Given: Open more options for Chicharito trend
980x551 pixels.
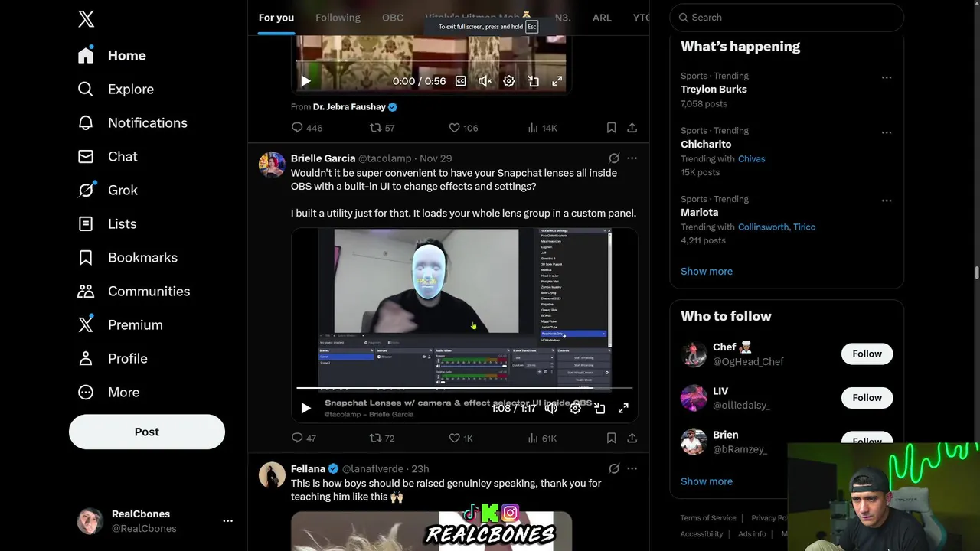Looking at the screenshot, I should [x=887, y=132].
